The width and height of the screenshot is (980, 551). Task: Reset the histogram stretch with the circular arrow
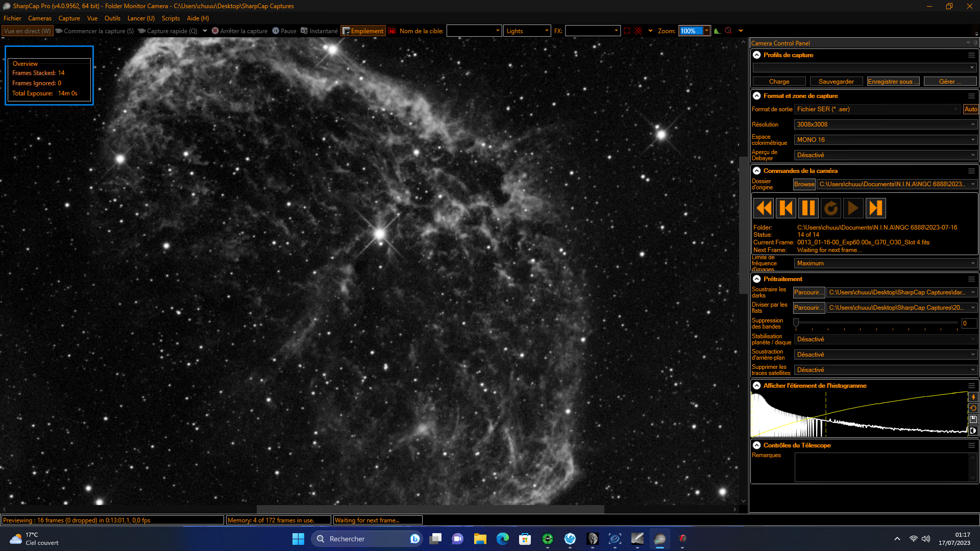[x=973, y=408]
